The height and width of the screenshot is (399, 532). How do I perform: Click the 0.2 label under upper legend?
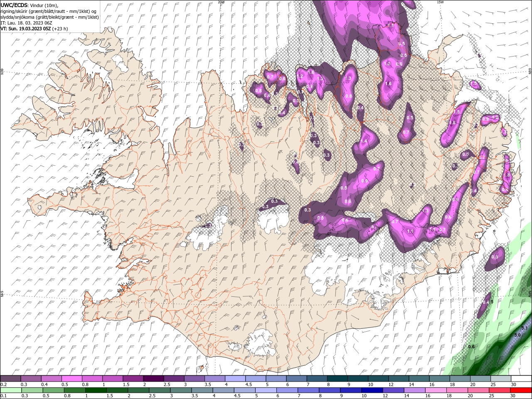tap(3, 384)
